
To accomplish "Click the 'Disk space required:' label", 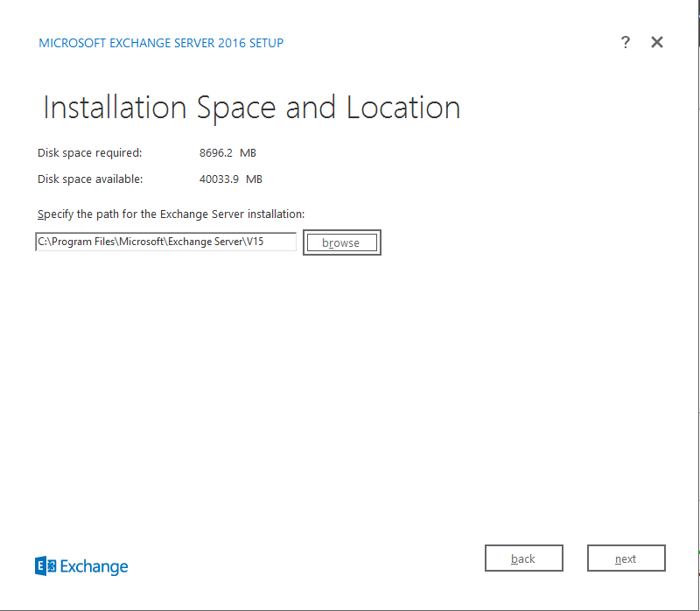I will click(89, 152).
